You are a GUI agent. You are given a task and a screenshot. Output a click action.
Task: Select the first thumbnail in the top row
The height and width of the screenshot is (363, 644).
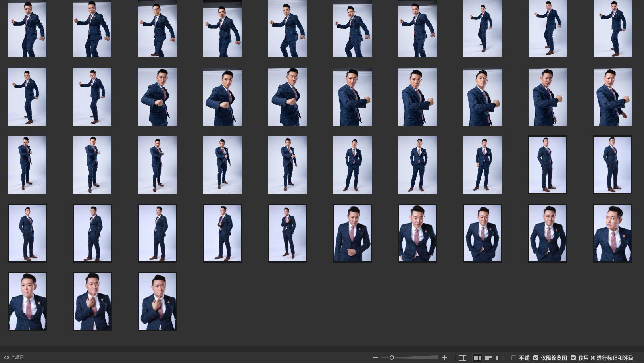pos(27,29)
